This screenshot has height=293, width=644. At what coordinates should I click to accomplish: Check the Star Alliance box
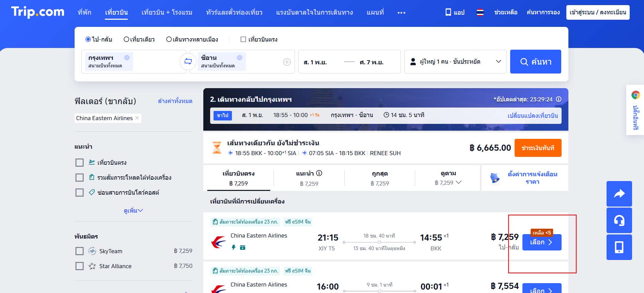pyautogui.click(x=79, y=266)
